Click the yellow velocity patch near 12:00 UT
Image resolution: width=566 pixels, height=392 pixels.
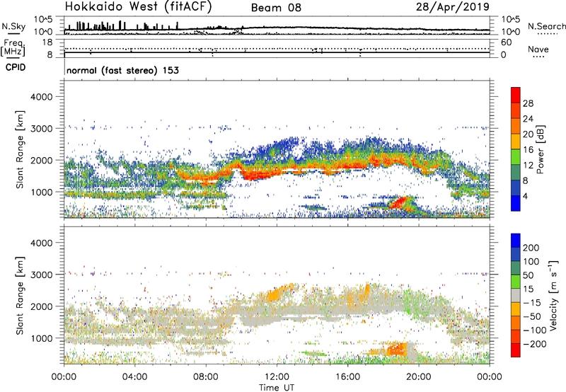tap(275, 294)
